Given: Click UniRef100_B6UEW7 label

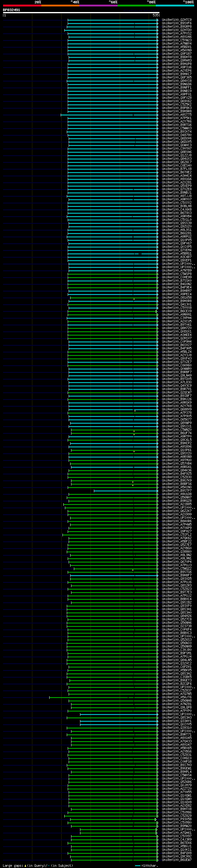Looking at the screenshot, I should pyautogui.click(x=176, y=860).
